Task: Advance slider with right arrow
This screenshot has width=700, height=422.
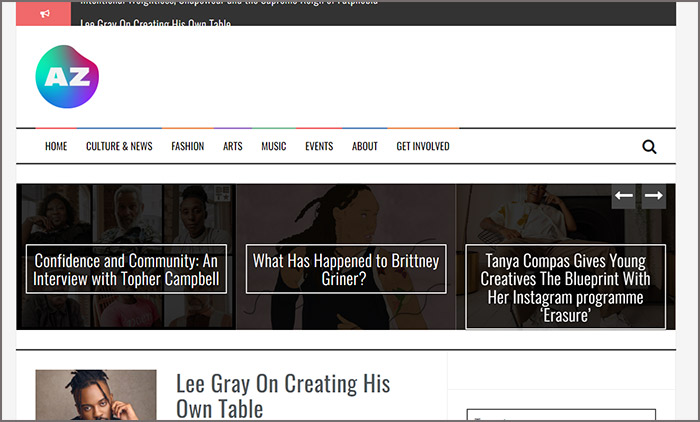Action: (654, 196)
